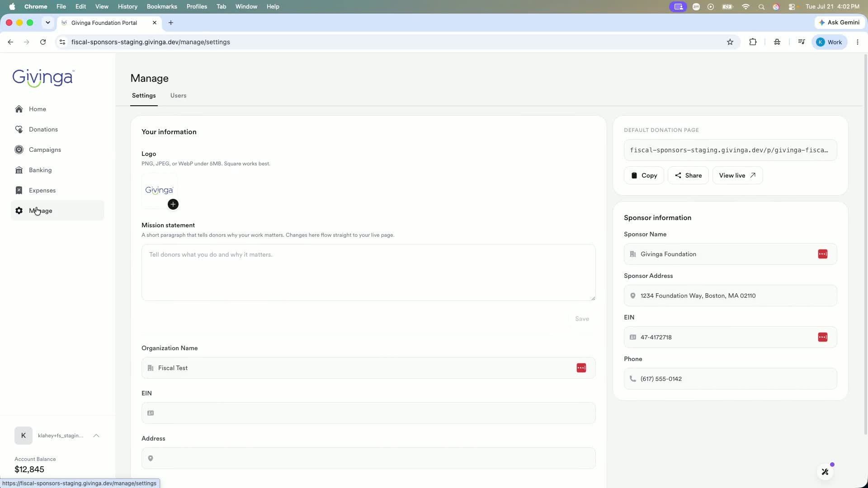This screenshot has width=868, height=488.
Task: Click the plus icon on logo
Action: pos(173,204)
